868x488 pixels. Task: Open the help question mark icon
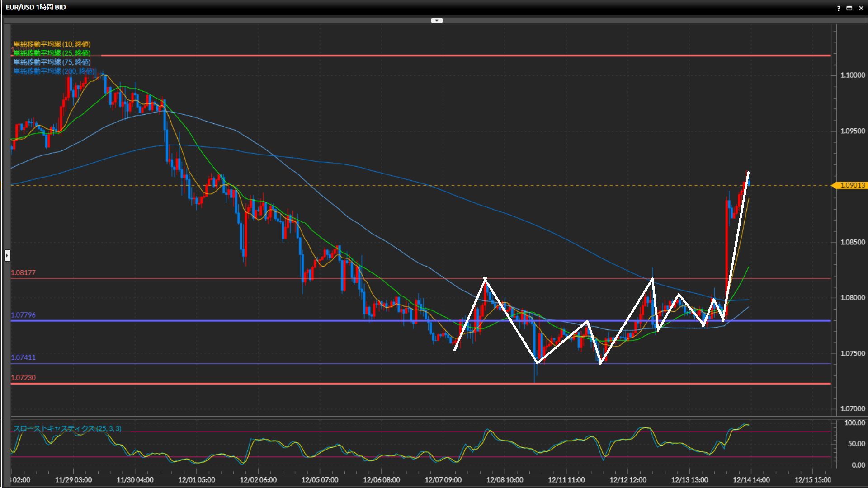[839, 8]
